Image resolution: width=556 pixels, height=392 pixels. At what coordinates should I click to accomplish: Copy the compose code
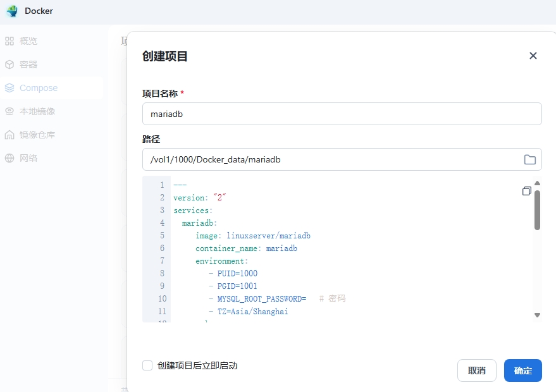(x=526, y=191)
